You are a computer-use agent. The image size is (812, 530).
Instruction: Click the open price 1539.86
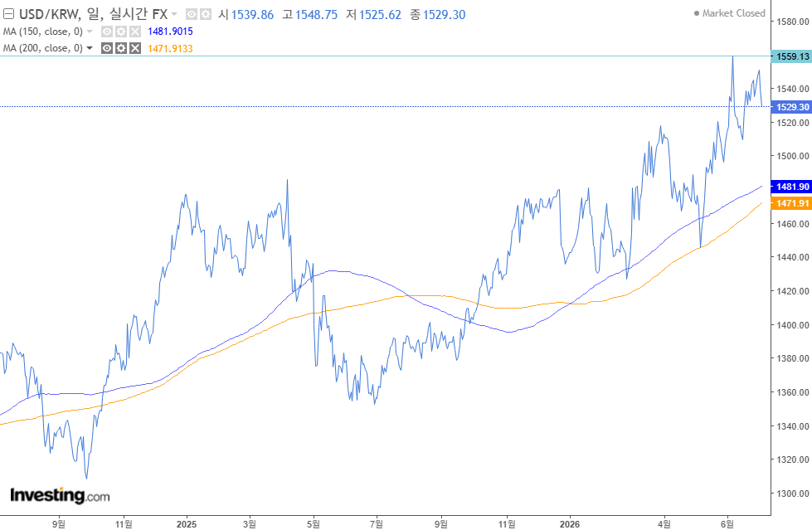[x=252, y=14]
